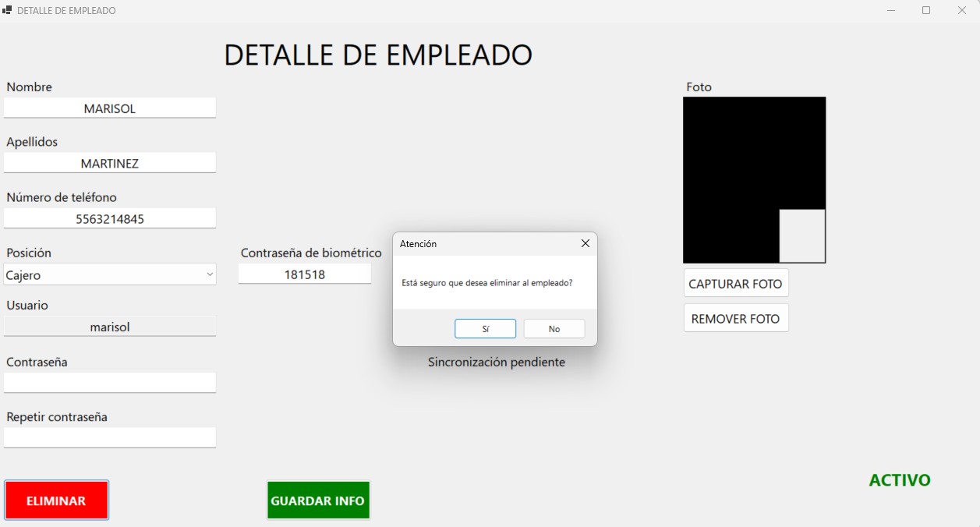Focus the Número de teléfono field
This screenshot has height=527, width=980.
click(109, 219)
